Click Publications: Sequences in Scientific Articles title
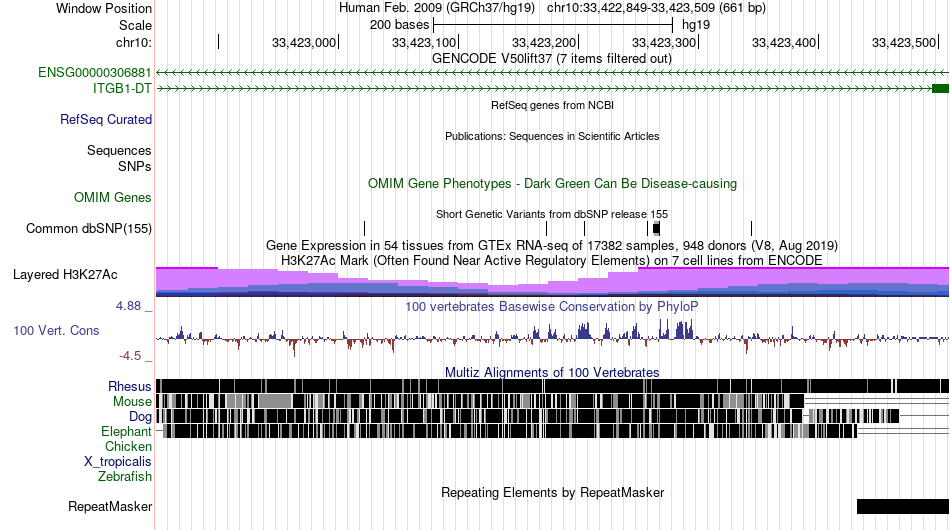 (x=552, y=136)
